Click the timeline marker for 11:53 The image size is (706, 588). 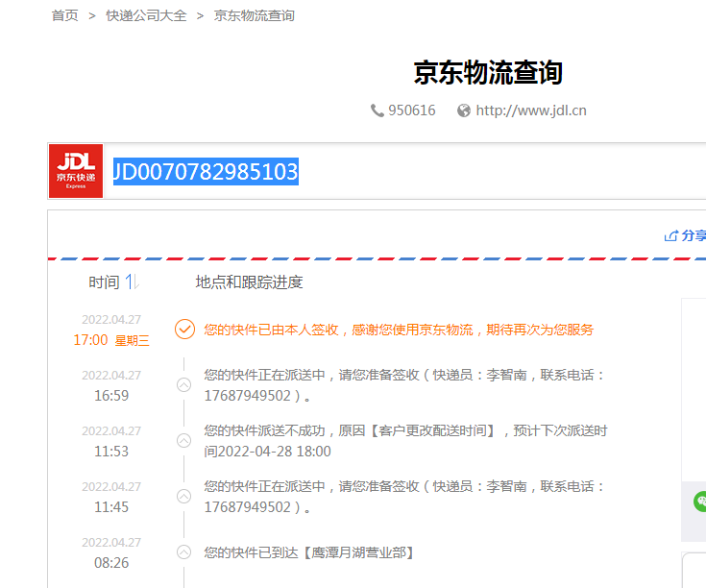(183, 440)
